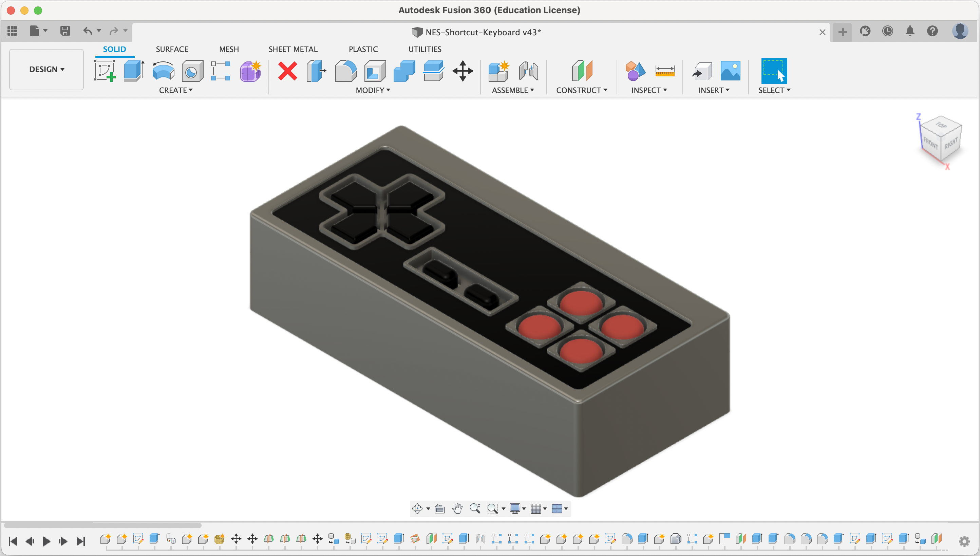This screenshot has height=556, width=980.
Task: Select the Fillet tool
Action: tap(345, 71)
